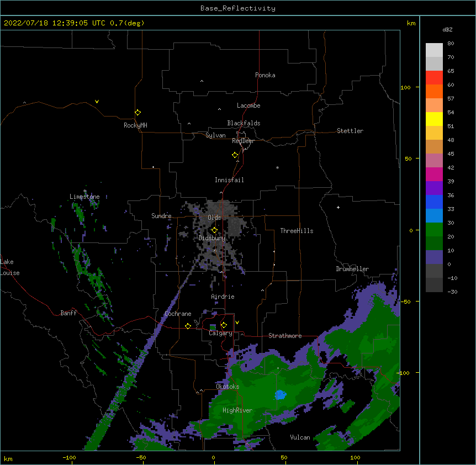Click the Cochrane city label
The width and height of the screenshot is (476, 465).
click(x=178, y=314)
